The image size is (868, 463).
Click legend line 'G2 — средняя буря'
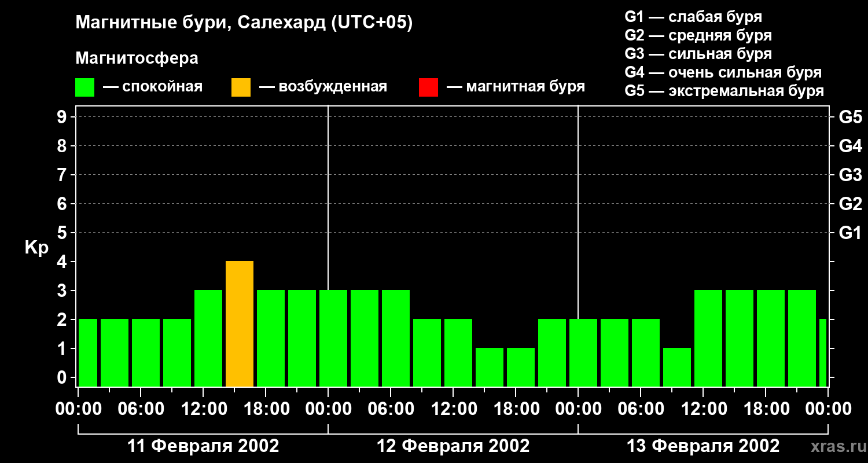(x=698, y=35)
